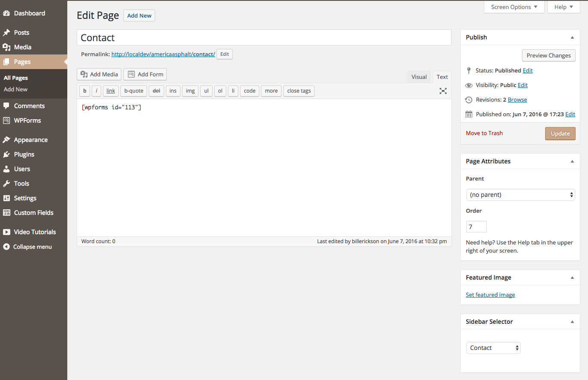Viewport: 588px width, 380px height.
Task: Click the Preview Changes button
Action: tap(549, 55)
